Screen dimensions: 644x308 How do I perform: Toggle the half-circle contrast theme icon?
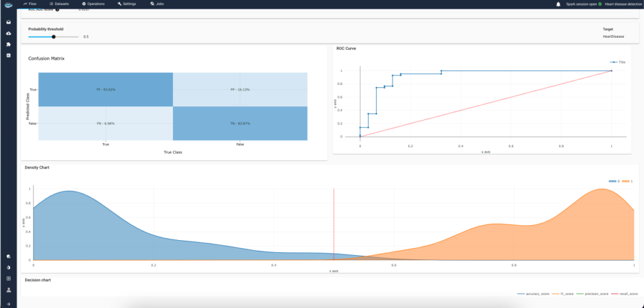pyautogui.click(x=8, y=267)
